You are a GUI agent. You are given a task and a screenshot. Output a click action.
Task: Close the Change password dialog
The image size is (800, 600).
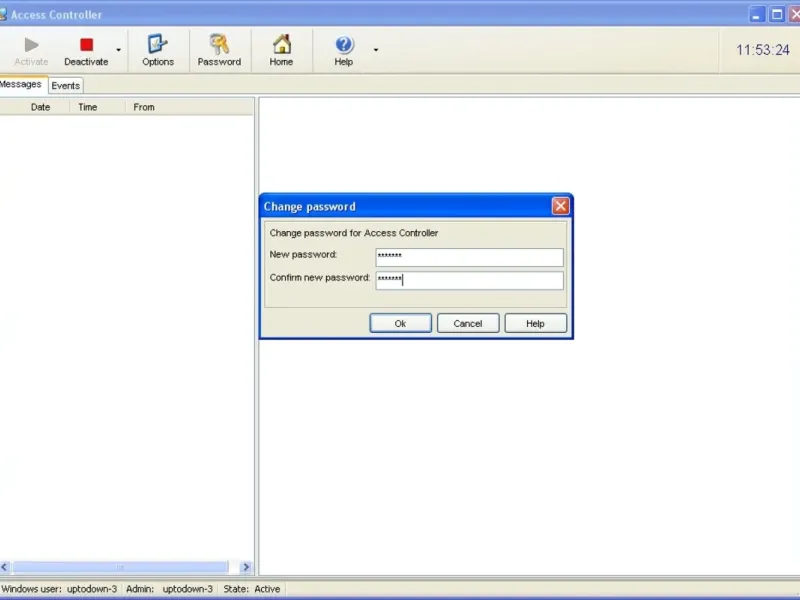click(560, 206)
